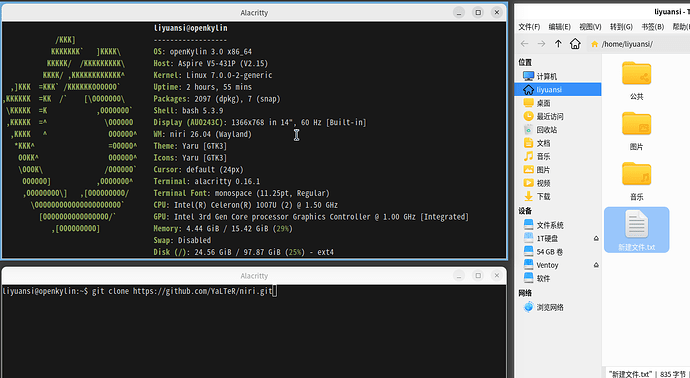
Task: Eject the 1T硬盘 drive
Action: 596,239
